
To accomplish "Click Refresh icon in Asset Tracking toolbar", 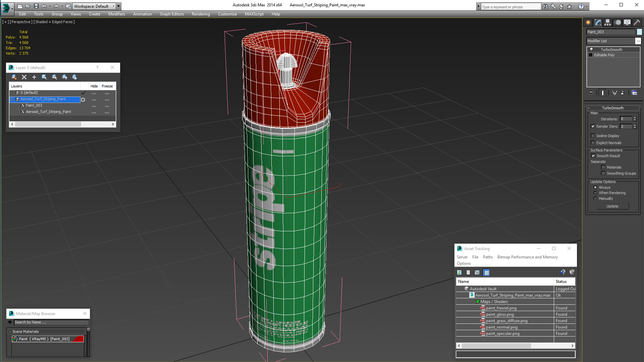I will tap(460, 273).
